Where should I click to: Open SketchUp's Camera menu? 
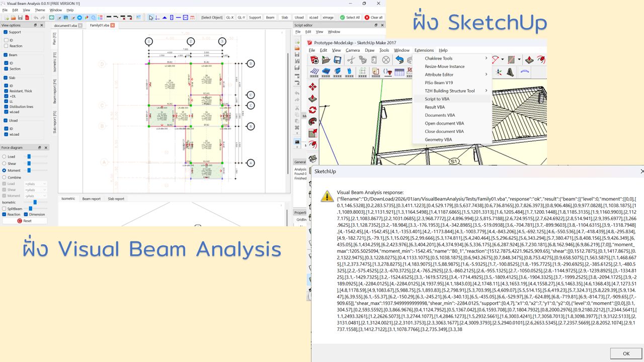(353, 50)
